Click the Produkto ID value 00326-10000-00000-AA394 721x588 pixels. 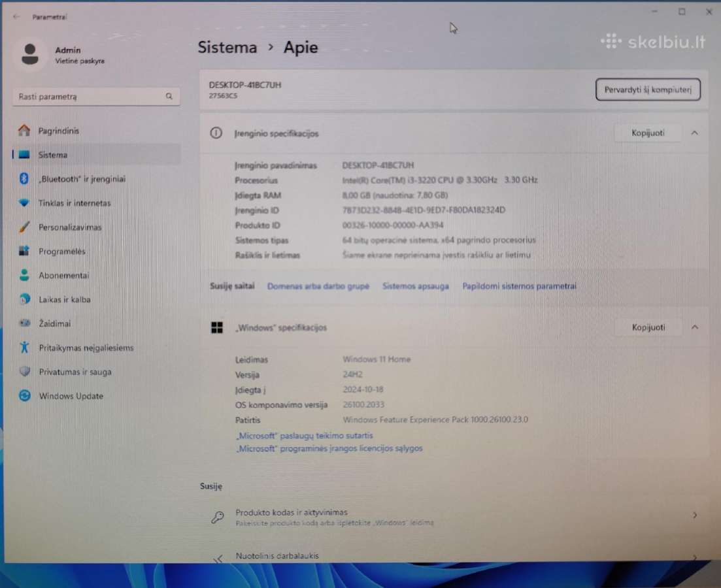click(x=393, y=225)
